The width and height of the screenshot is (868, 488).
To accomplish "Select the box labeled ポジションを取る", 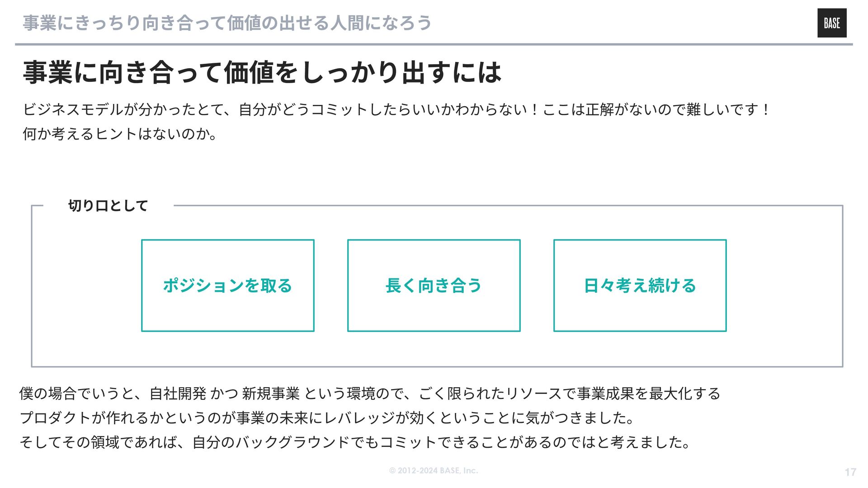I will click(x=228, y=286).
